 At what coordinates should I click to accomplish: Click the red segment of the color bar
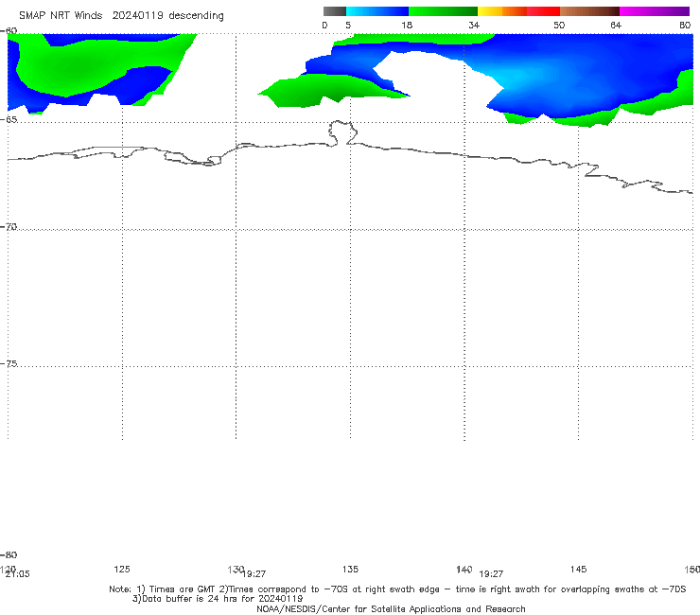[x=543, y=11]
